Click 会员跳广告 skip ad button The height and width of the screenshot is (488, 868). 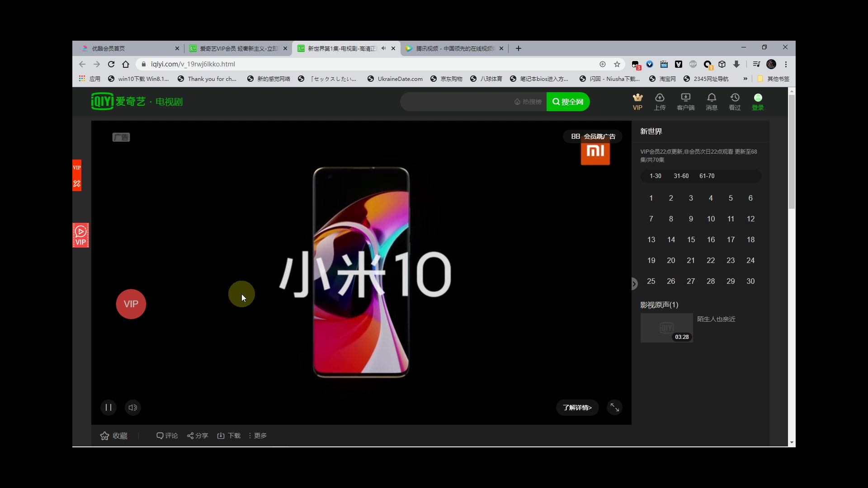593,136
